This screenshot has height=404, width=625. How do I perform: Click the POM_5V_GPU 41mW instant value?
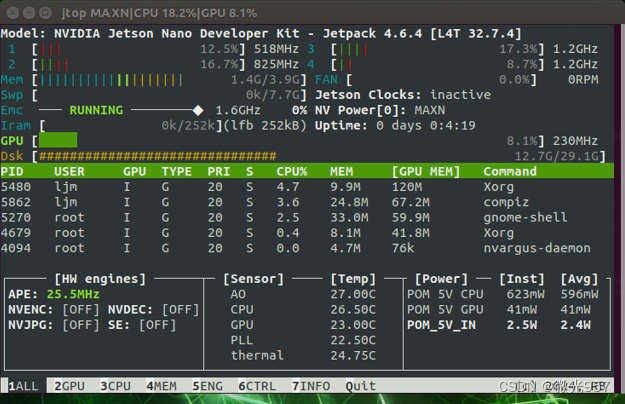pyautogui.click(x=522, y=310)
